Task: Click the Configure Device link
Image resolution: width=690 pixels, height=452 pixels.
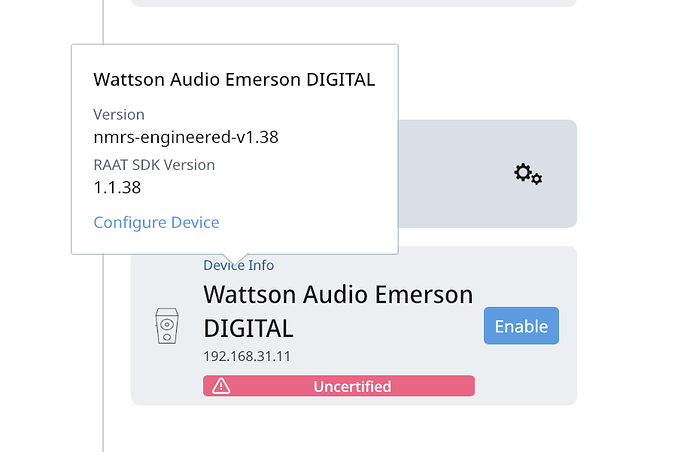Action: (156, 222)
